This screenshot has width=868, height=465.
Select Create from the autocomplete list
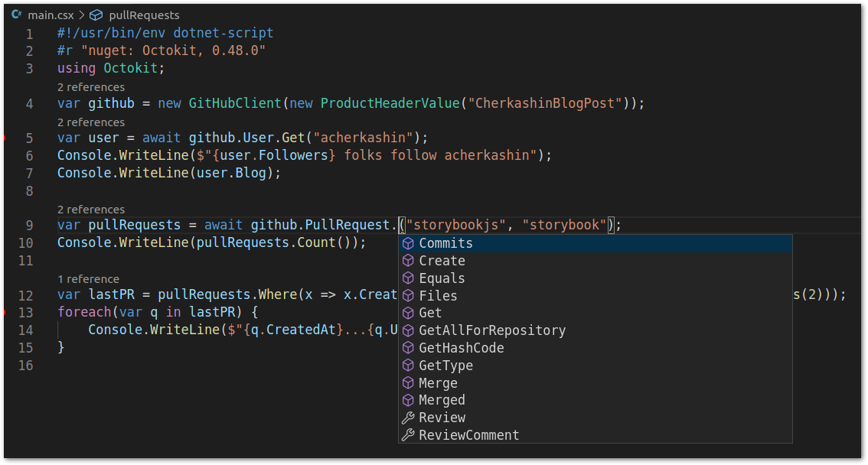[442, 261]
